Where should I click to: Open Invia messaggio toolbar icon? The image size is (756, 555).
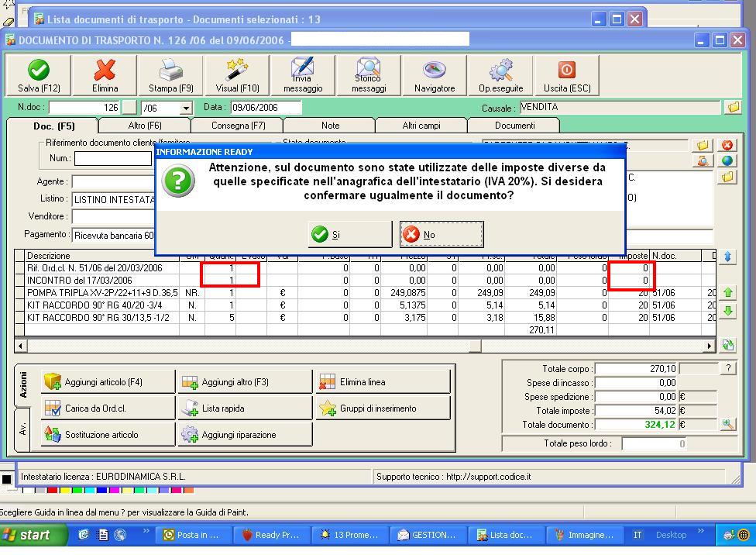coord(303,67)
